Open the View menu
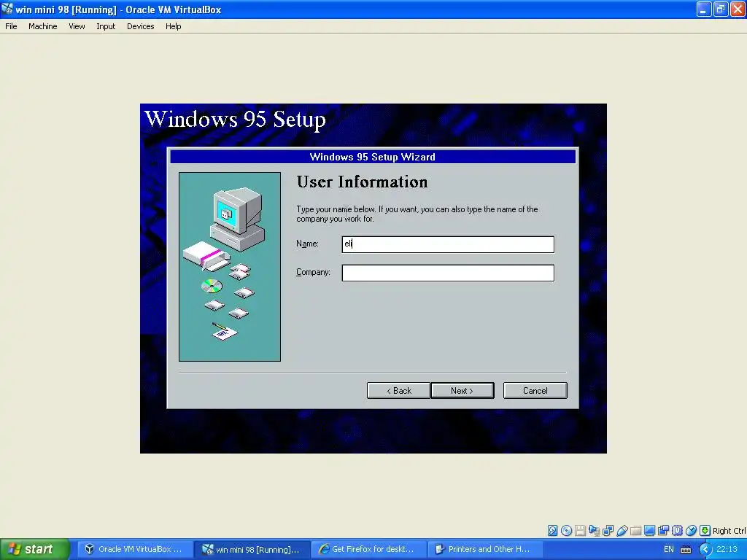 [x=77, y=26]
